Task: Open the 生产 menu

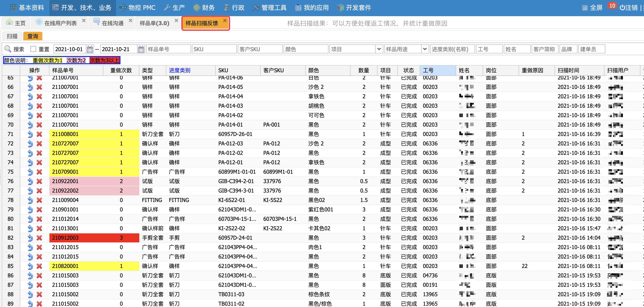Action: [x=174, y=8]
